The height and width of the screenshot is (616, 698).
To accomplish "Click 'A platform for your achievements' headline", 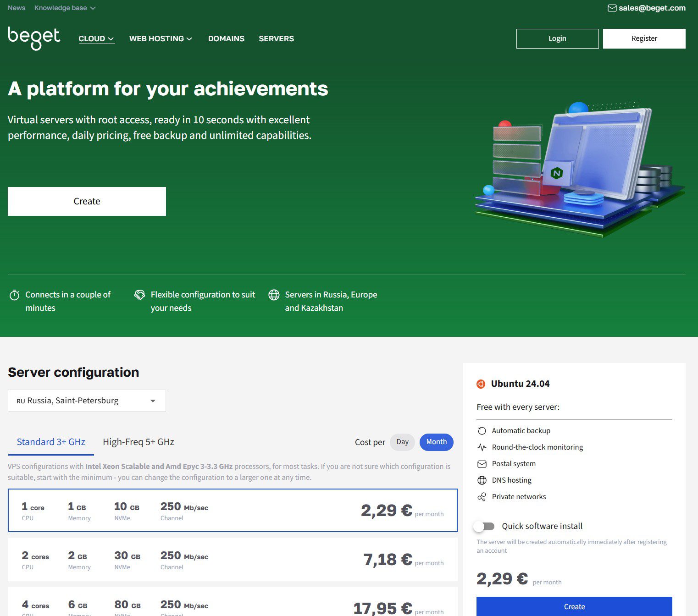I will pyautogui.click(x=168, y=89).
